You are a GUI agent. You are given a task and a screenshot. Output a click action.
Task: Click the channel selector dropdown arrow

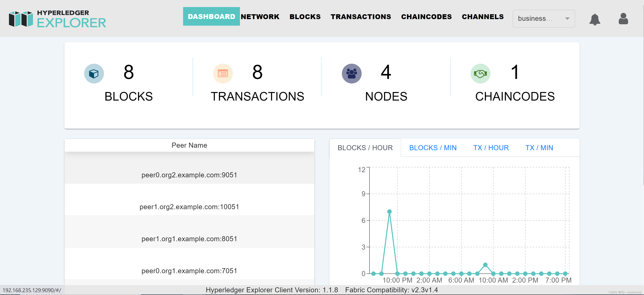coord(567,18)
